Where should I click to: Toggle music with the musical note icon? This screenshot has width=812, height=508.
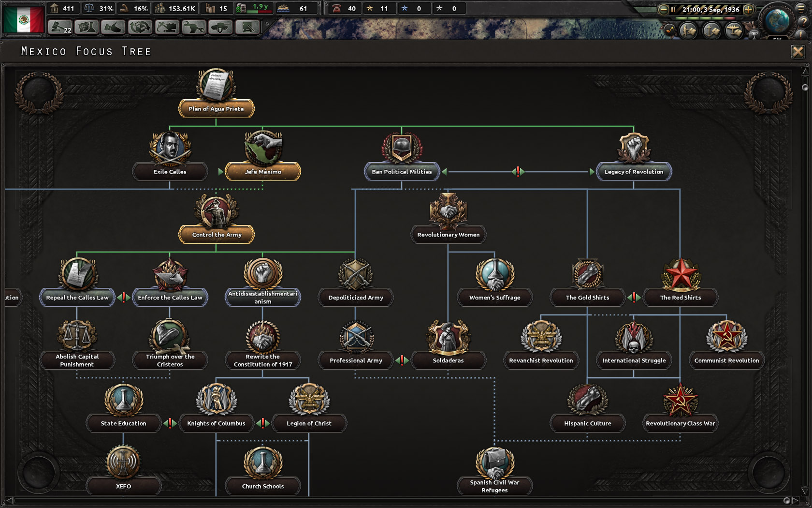[x=670, y=30]
